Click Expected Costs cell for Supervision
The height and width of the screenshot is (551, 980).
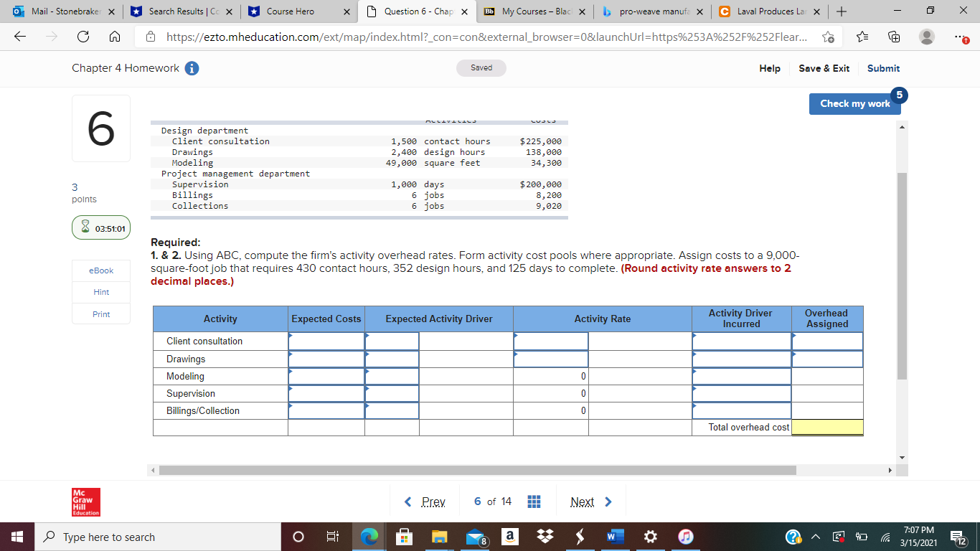pyautogui.click(x=326, y=393)
